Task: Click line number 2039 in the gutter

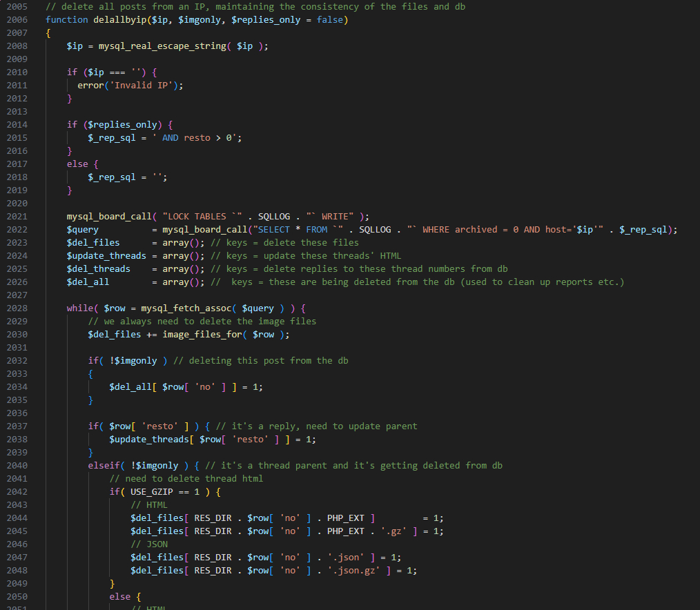Action: click(17, 453)
